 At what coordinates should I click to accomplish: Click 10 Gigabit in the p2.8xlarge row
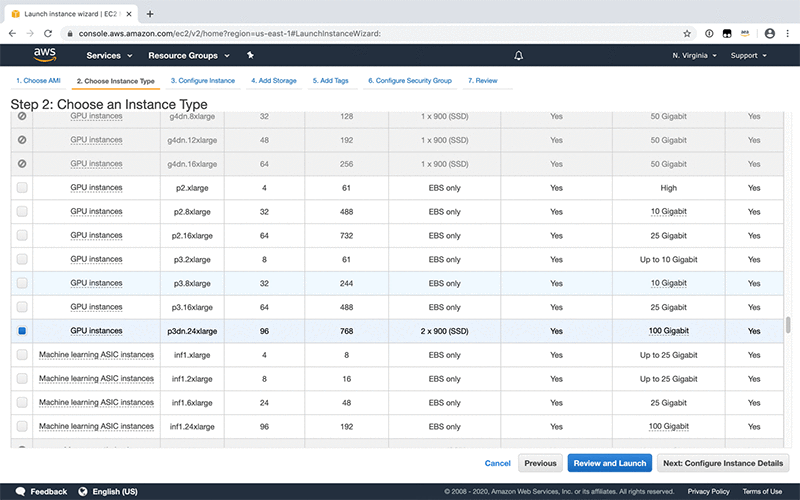pyautogui.click(x=668, y=211)
